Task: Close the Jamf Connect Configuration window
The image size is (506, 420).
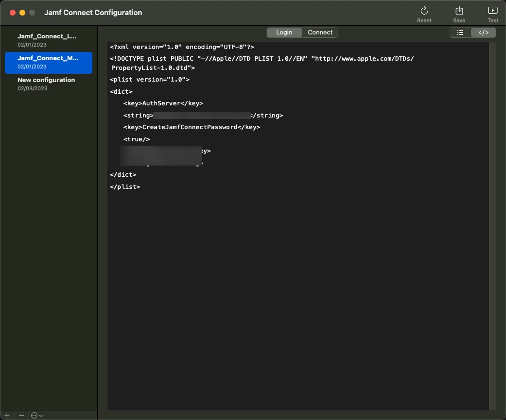Action: 13,13
